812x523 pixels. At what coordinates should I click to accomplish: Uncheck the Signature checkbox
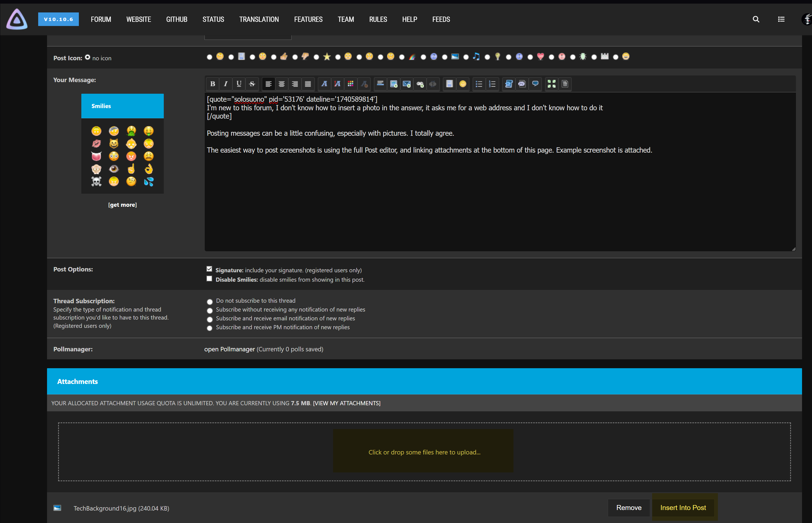pyautogui.click(x=209, y=269)
